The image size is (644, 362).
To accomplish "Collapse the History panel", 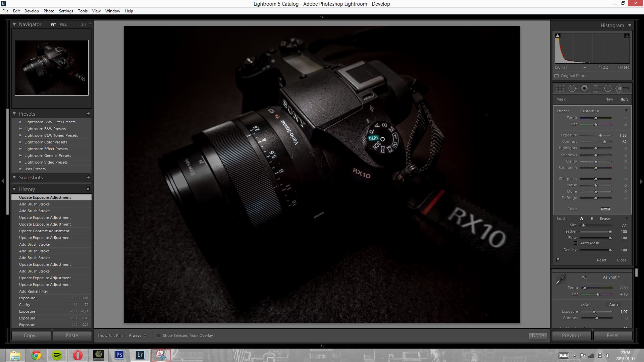I will [14, 189].
